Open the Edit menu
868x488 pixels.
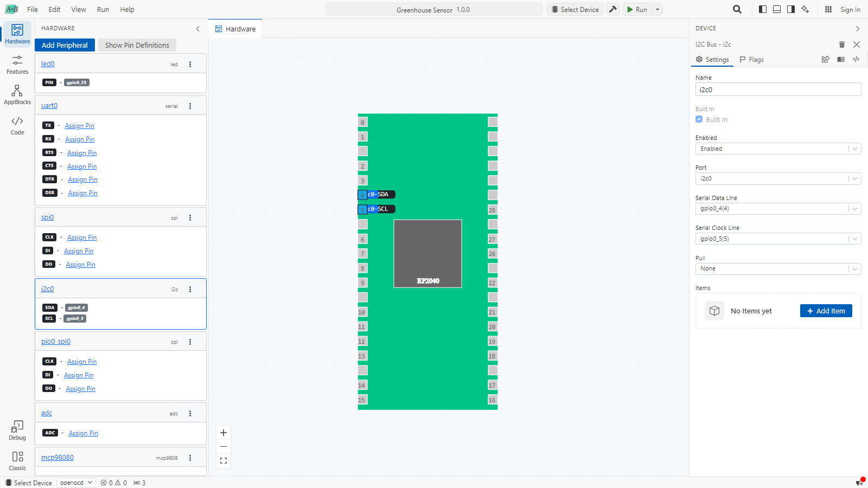click(54, 9)
